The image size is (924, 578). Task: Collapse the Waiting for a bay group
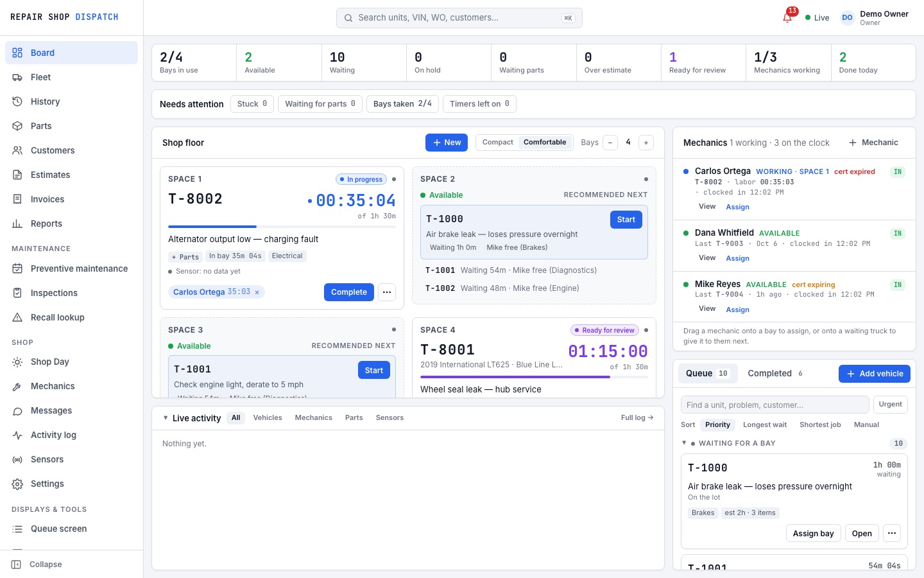click(x=684, y=442)
